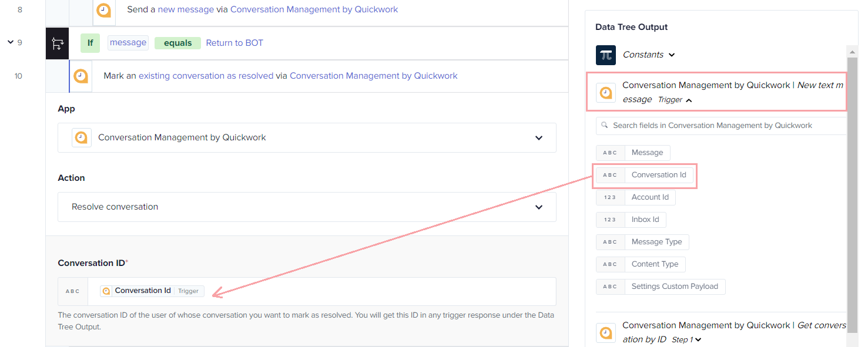
Task: Click the Data Tree Output heading
Action: pos(631,27)
